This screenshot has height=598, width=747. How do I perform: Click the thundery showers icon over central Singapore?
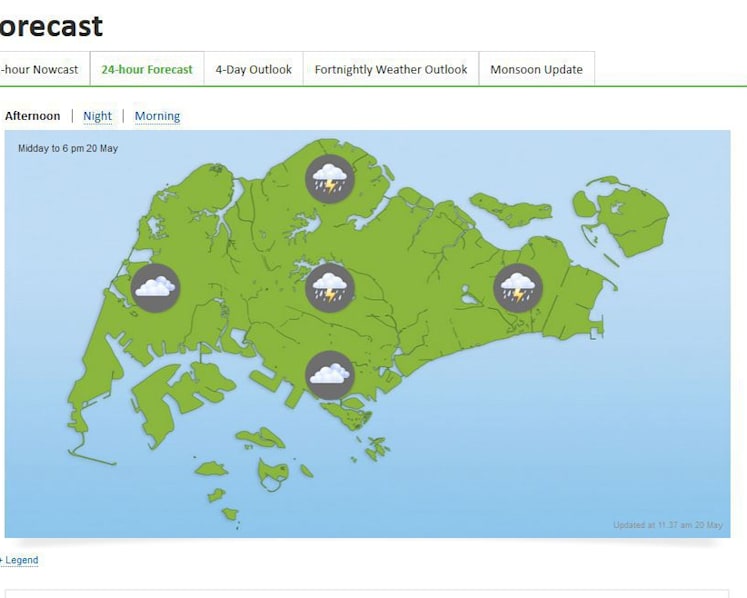point(330,288)
